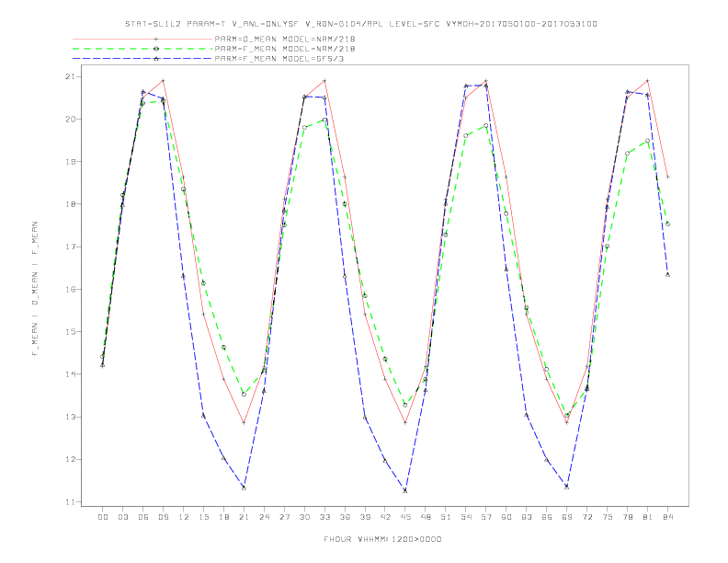Click y-axis tick value 19
The width and height of the screenshot is (728, 563).
[71, 162]
